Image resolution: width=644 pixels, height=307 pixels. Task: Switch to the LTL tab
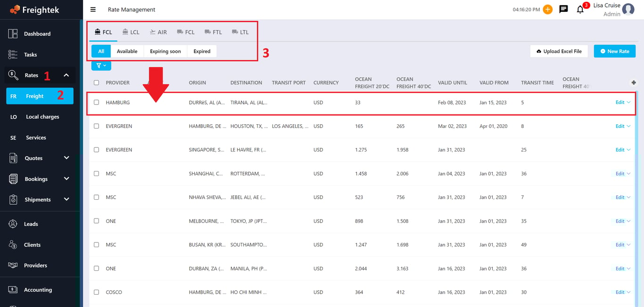click(240, 32)
